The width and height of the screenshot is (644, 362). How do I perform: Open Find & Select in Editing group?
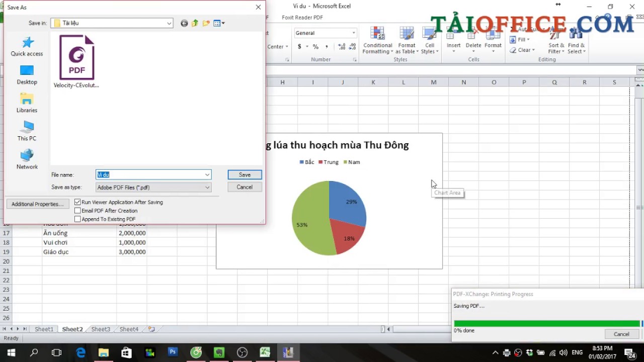pyautogui.click(x=576, y=41)
